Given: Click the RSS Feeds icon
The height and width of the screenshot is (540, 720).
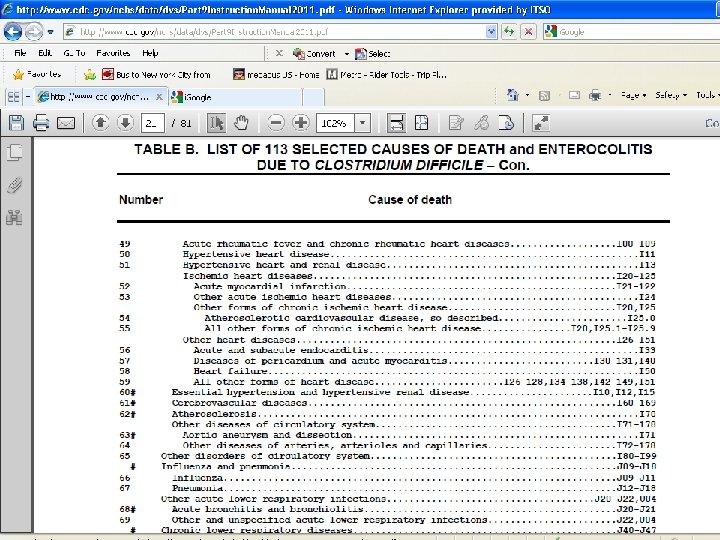Looking at the screenshot, I should point(544,96).
